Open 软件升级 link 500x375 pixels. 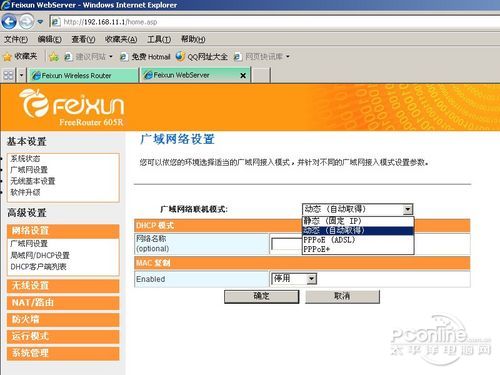(25, 192)
